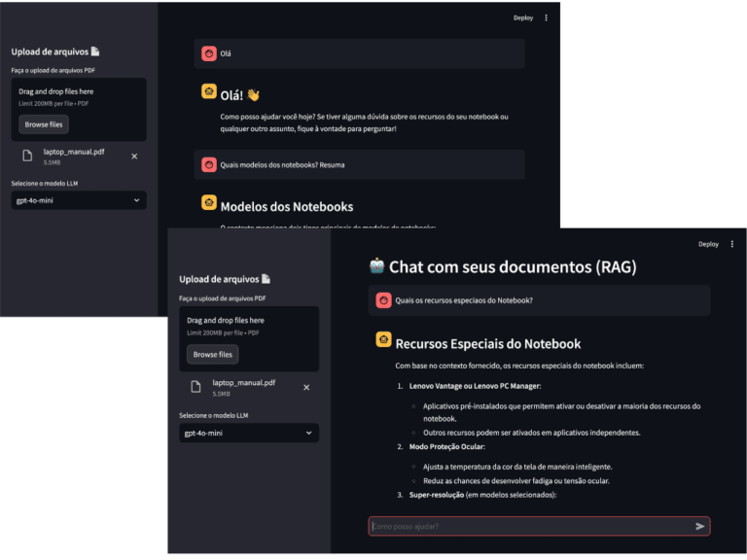Expand the gpt-4o-mini model dropdown in the back window
This screenshot has width=747, height=560.
[78, 200]
